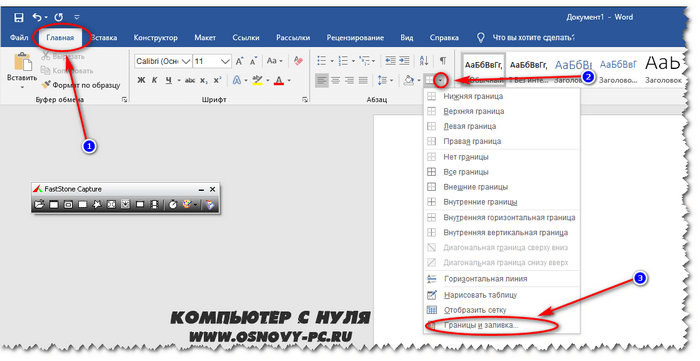The height and width of the screenshot is (361, 700).
Task: Apply bulleted list formatting
Action: 322,61
